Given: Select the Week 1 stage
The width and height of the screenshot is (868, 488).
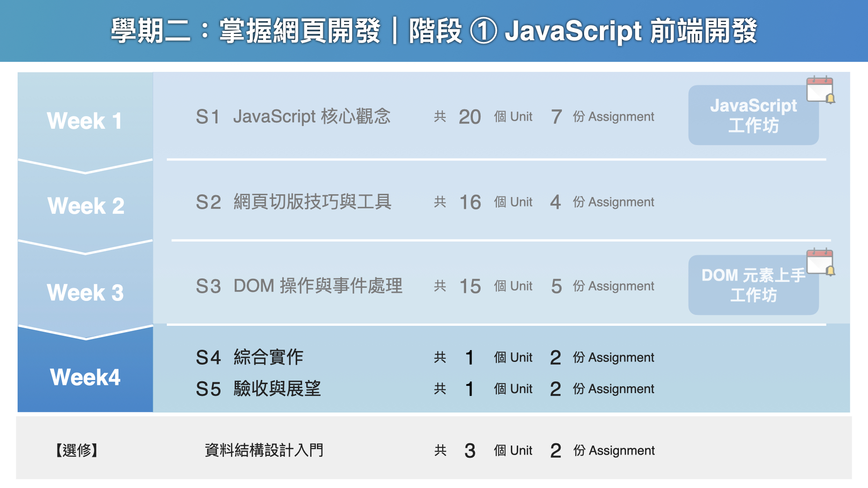Looking at the screenshot, I should (85, 121).
